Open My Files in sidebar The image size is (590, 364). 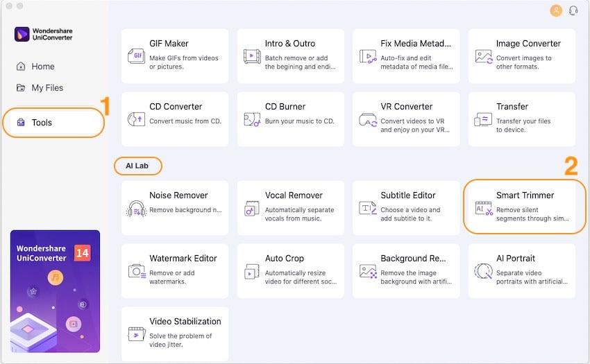click(x=47, y=88)
